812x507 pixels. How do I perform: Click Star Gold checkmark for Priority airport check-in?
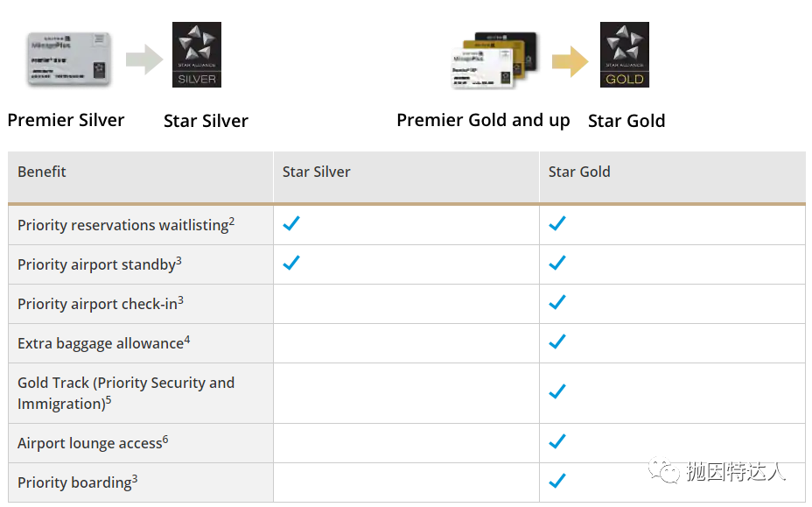tap(557, 303)
